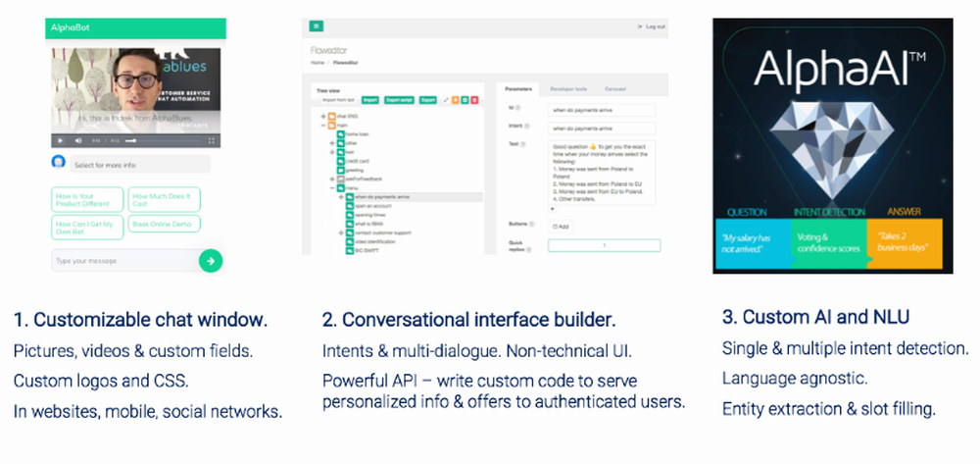
Task: Click the orange tree toolbar icon
Action: point(456,100)
